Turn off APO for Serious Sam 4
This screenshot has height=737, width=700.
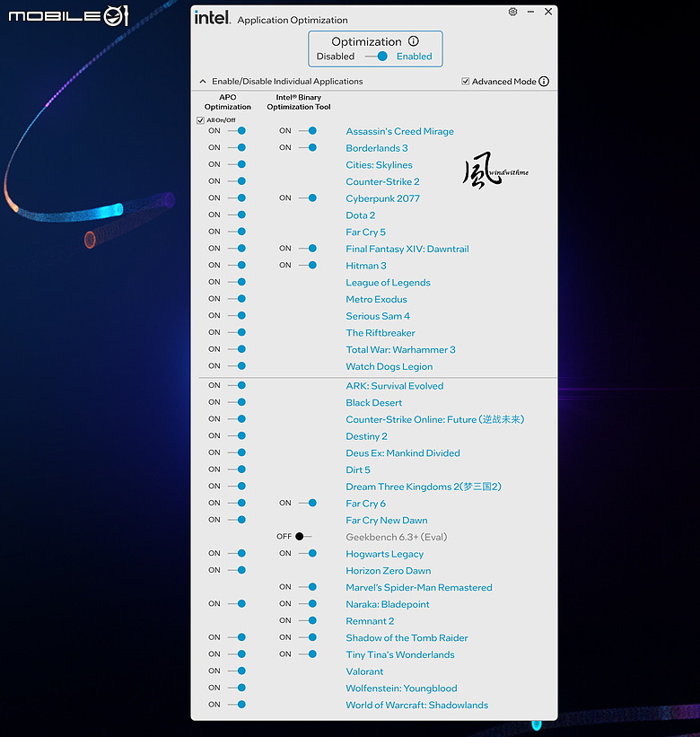[237, 315]
